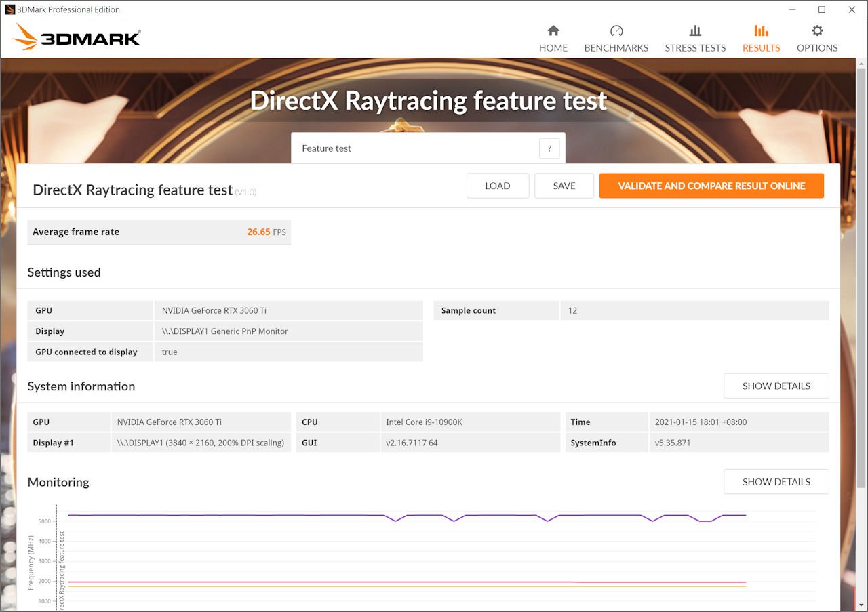Click the large banner title DirectX Raytracing
This screenshot has height=612, width=868.
click(x=428, y=100)
